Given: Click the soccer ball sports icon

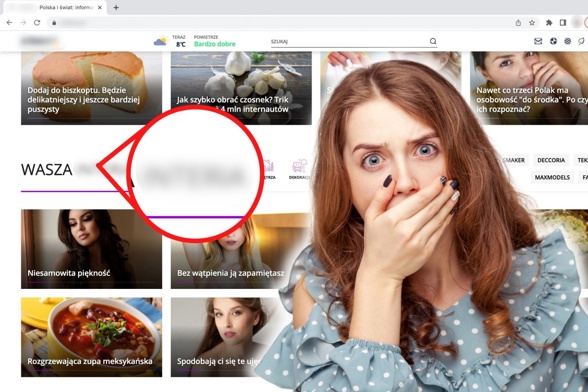Looking at the screenshot, I should point(553,41).
